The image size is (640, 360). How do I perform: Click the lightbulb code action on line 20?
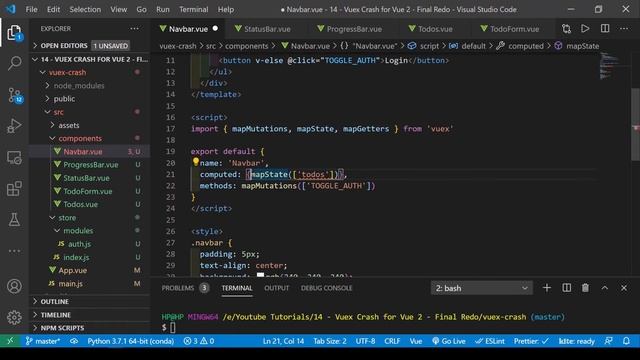pyautogui.click(x=196, y=162)
